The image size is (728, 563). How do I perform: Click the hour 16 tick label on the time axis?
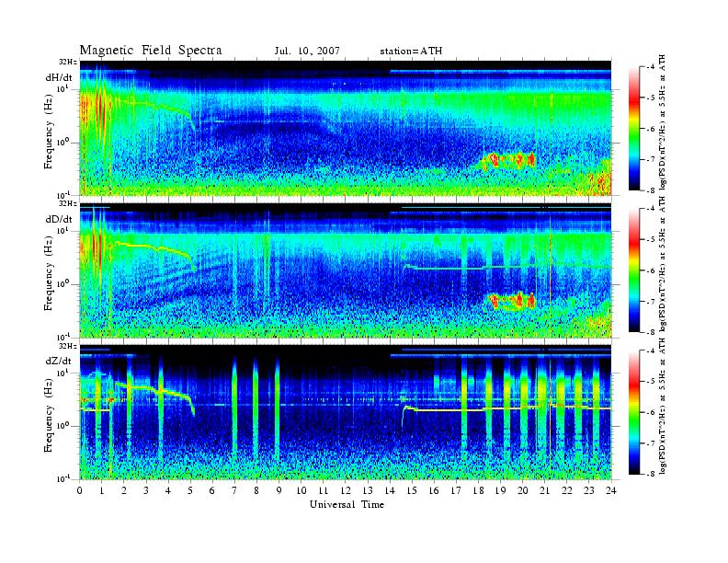tap(434, 490)
